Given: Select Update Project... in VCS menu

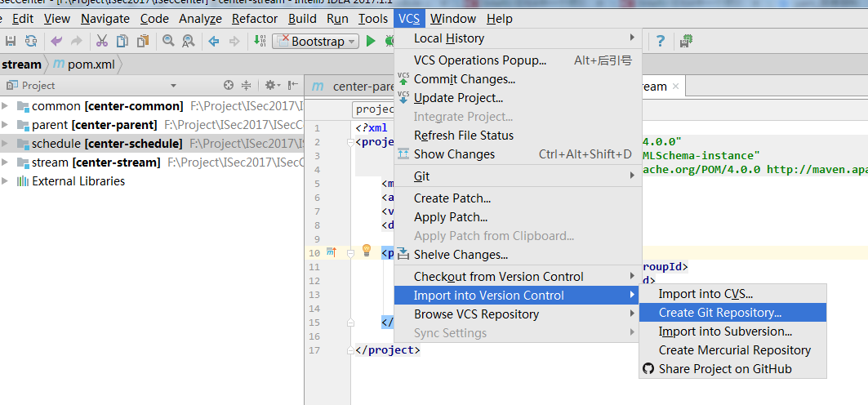Looking at the screenshot, I should click(518, 98).
